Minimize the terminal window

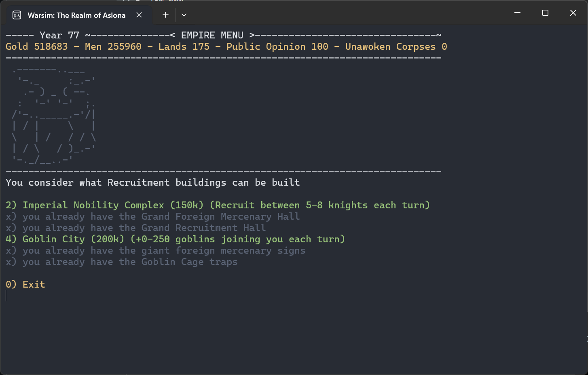click(517, 13)
